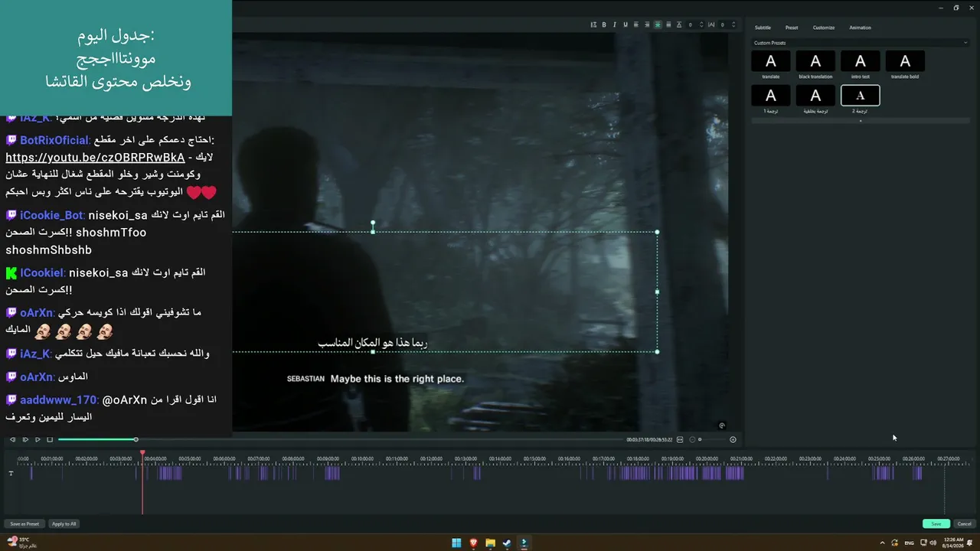Open File Explorer from taskbar
980x551 pixels.
point(490,543)
